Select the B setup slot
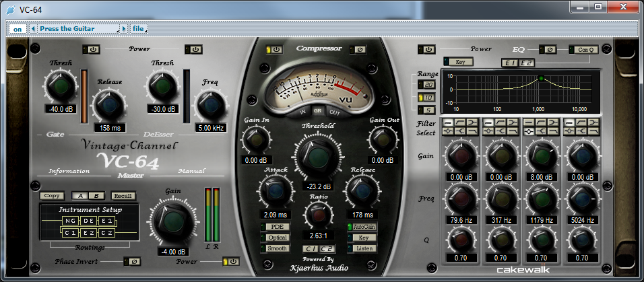 click(x=96, y=196)
